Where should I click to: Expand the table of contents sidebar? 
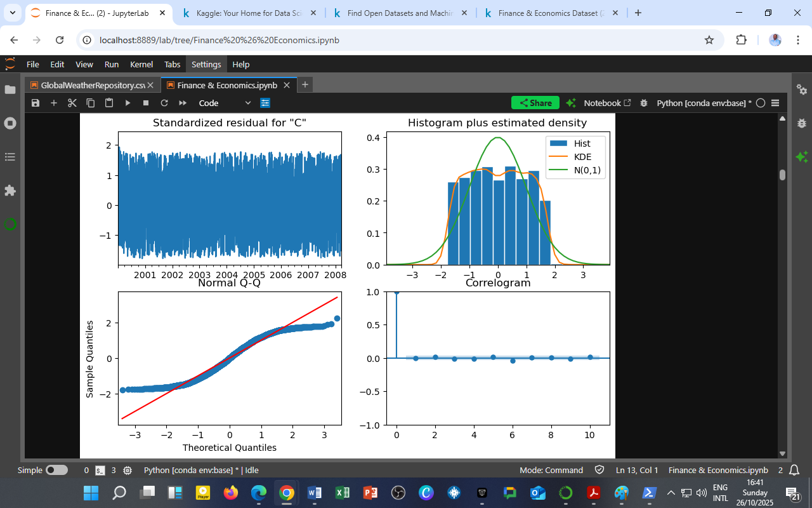point(10,156)
